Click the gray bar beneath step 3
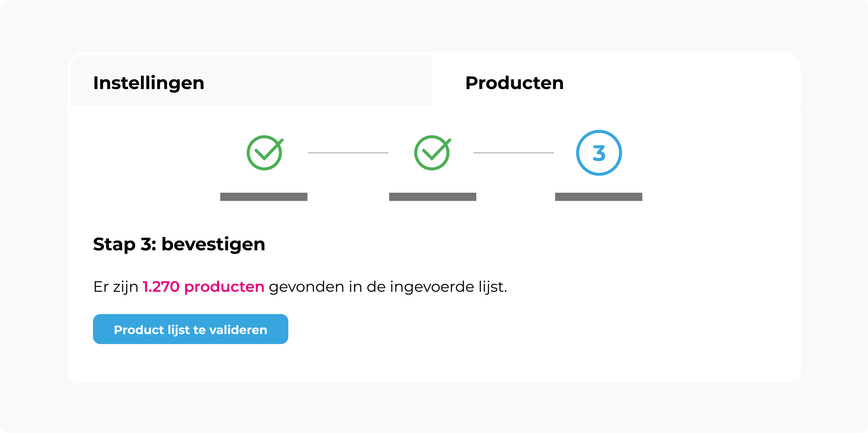 pyautogui.click(x=598, y=197)
